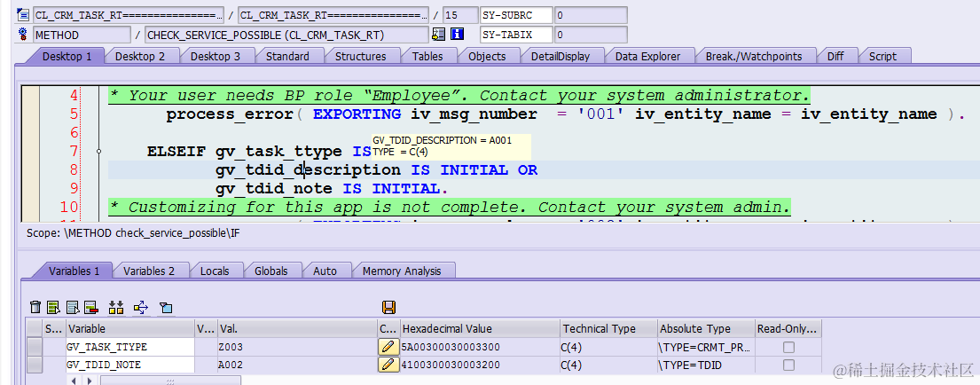
Task: Open the Data Explorer tab
Action: [x=647, y=56]
